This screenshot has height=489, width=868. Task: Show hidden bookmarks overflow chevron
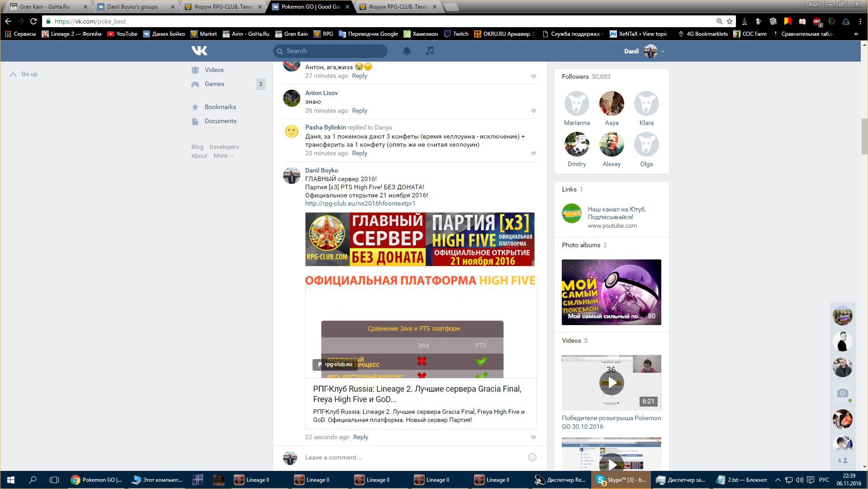point(856,34)
